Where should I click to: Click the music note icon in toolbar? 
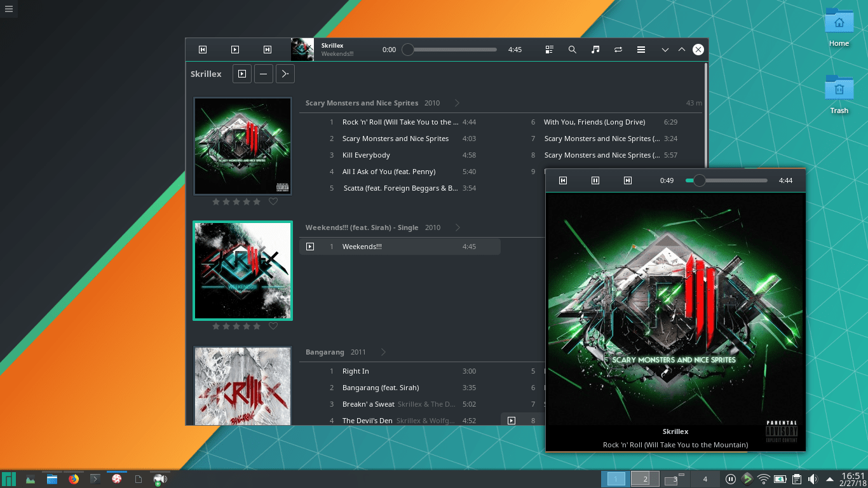[595, 50]
